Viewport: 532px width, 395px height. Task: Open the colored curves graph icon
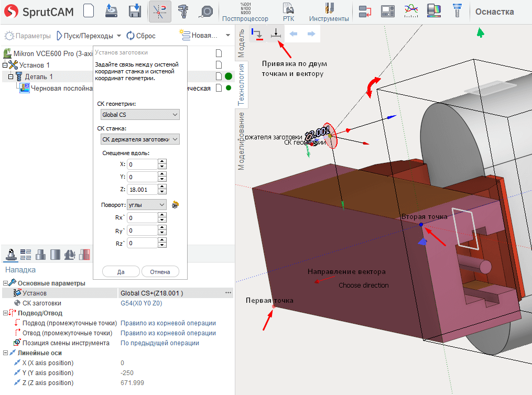411,11
